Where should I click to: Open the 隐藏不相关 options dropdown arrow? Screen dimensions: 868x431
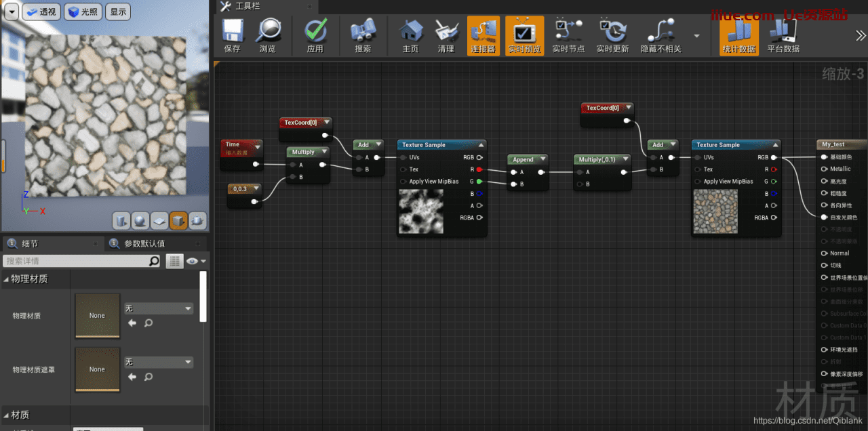pyautogui.click(x=696, y=36)
